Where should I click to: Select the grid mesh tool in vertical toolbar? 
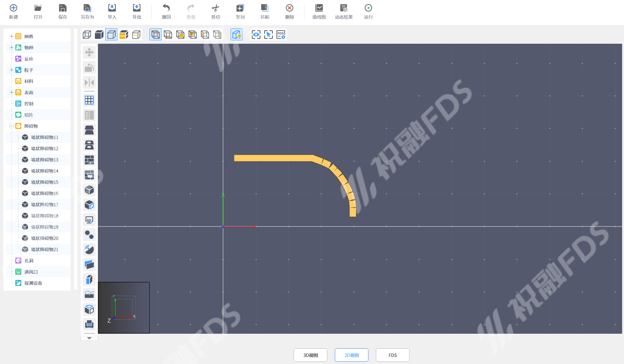click(89, 100)
